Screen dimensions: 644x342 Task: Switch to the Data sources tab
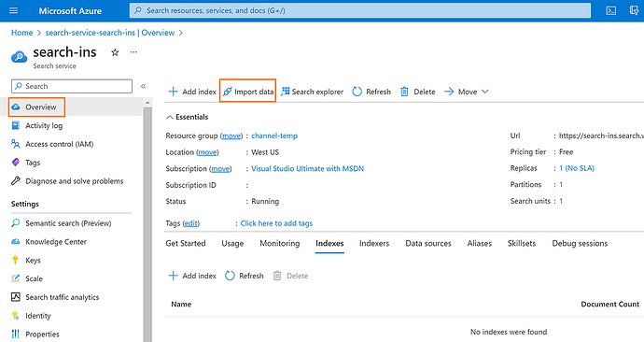[428, 243]
